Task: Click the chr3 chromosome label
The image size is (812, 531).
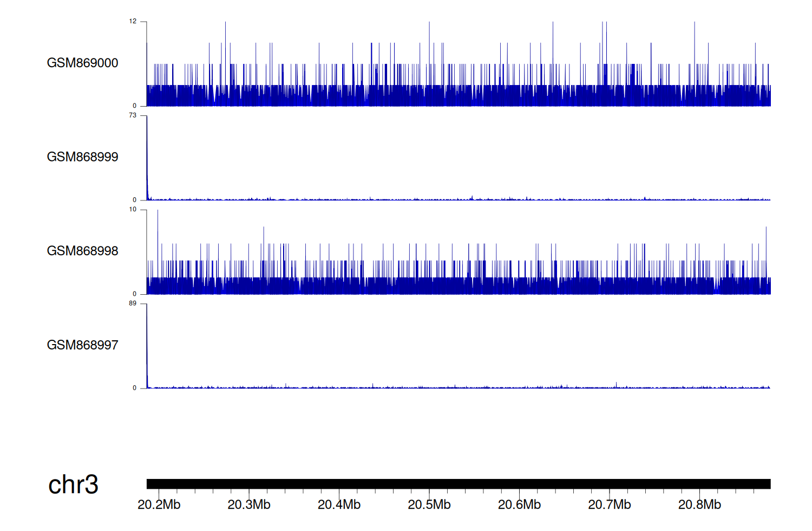Action: [73, 484]
